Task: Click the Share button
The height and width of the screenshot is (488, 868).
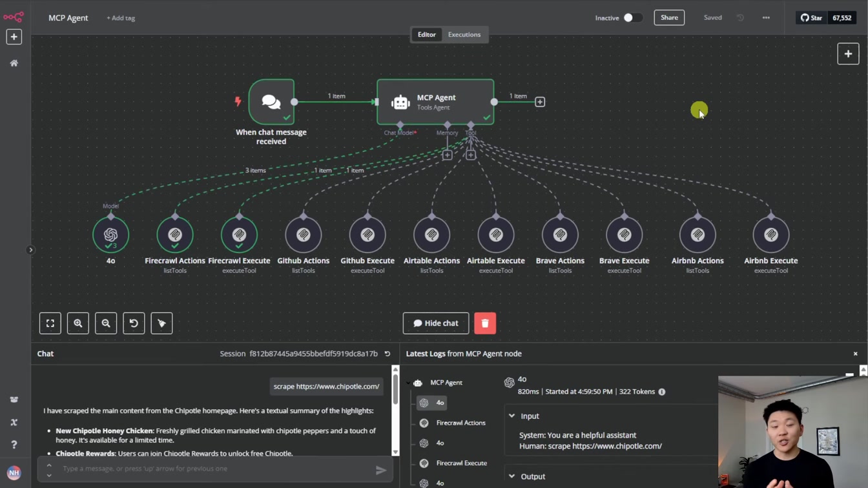Action: click(x=669, y=17)
